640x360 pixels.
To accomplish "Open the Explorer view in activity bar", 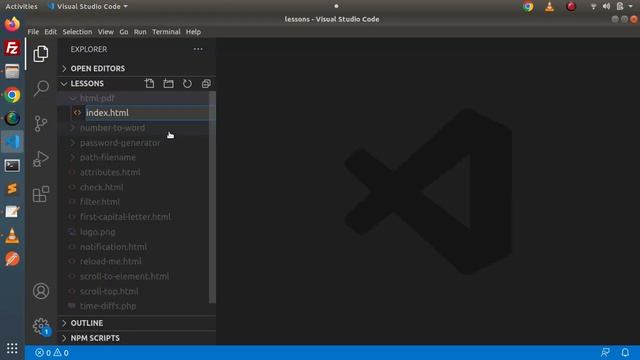I will (x=41, y=54).
